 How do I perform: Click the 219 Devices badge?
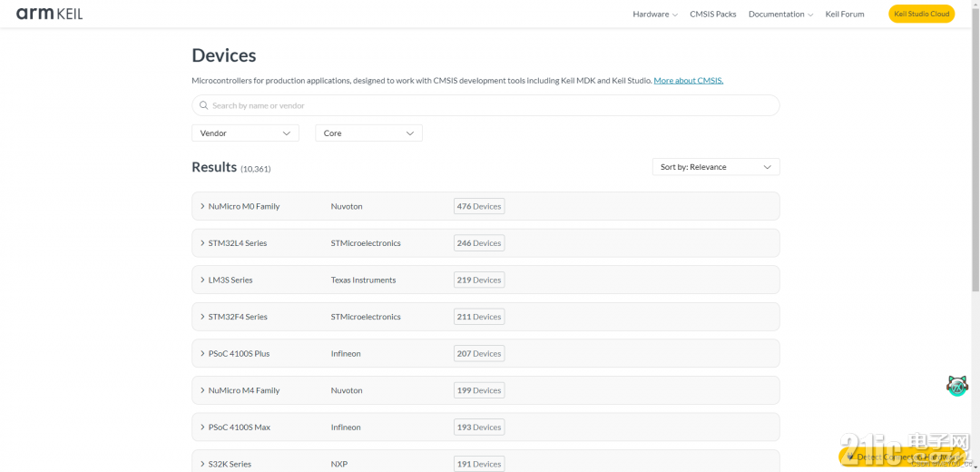tap(479, 280)
